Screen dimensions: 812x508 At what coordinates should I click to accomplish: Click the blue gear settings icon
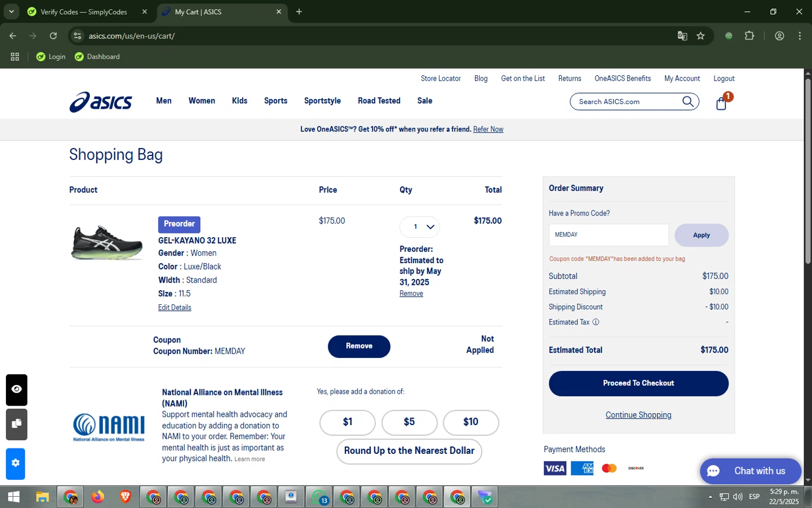[16, 464]
